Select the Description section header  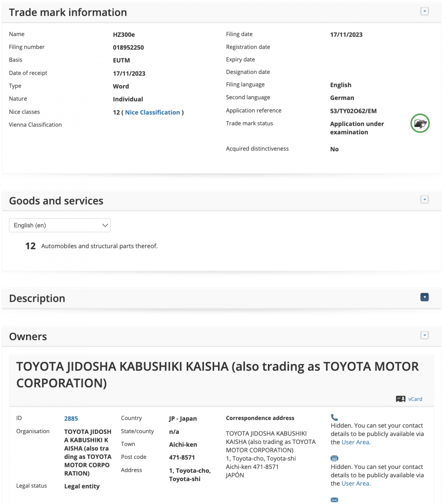point(37,298)
